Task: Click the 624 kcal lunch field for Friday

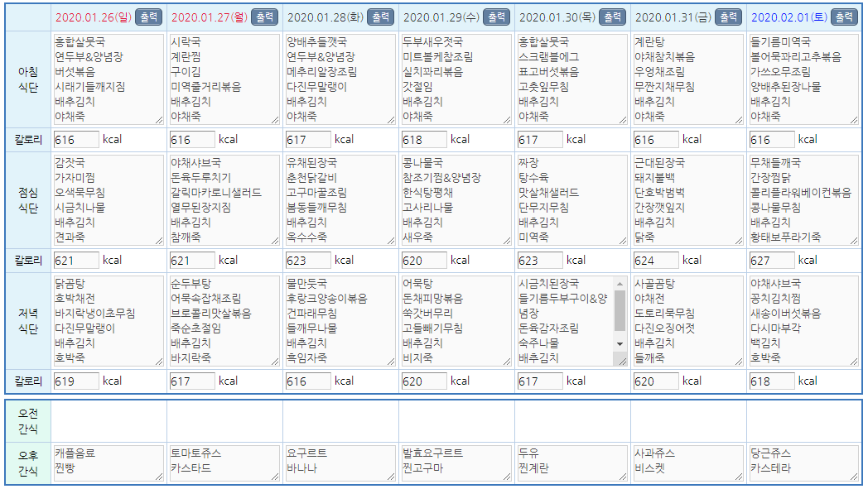Action: click(656, 261)
